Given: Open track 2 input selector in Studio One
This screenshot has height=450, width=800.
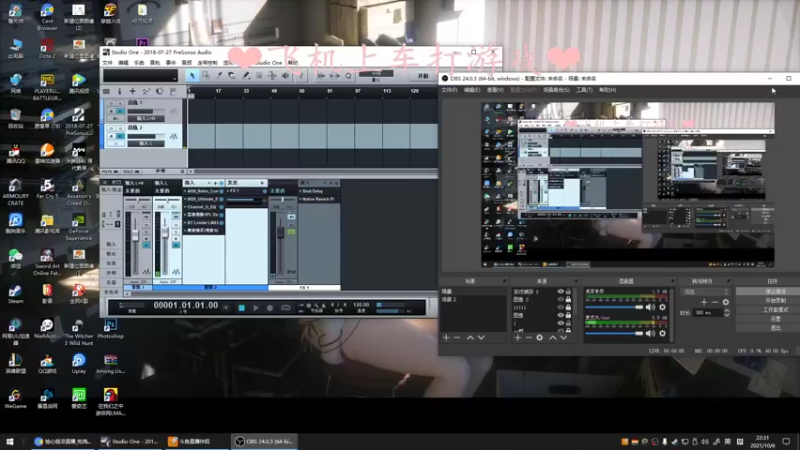Looking at the screenshot, I should point(146,144).
